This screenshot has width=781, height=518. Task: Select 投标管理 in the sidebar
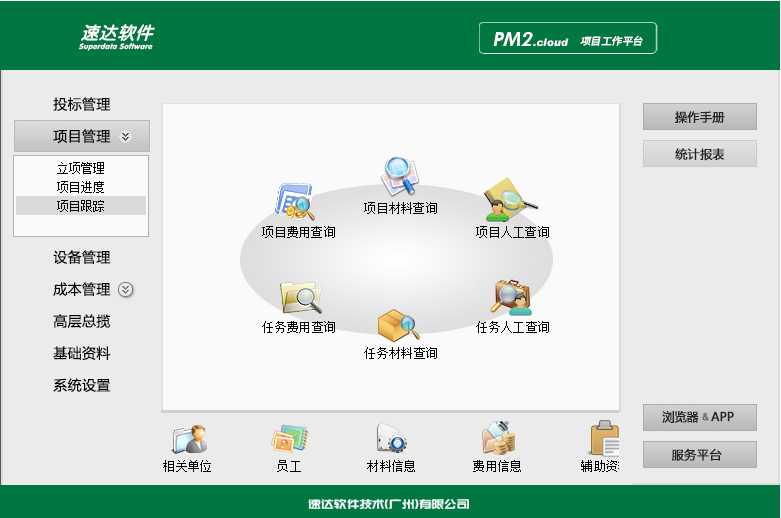[x=82, y=104]
